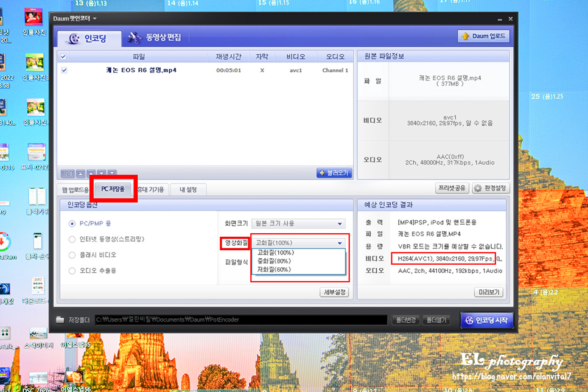588x392 pixels.
Task: Switch to the 웹 업로드용 tab
Action: pos(75,190)
